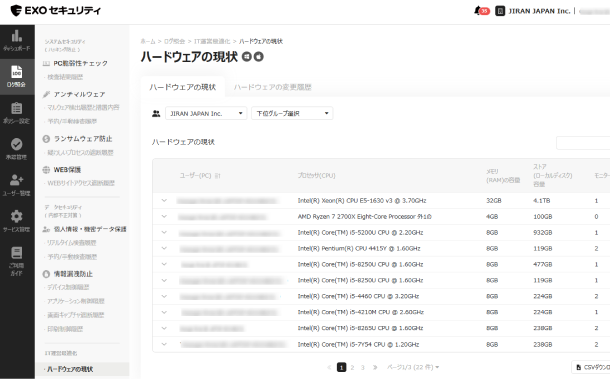Viewport: 610px width, 380px height.
Task: Expand the AMD Ryzen 7 2700X row
Action: coord(164,217)
